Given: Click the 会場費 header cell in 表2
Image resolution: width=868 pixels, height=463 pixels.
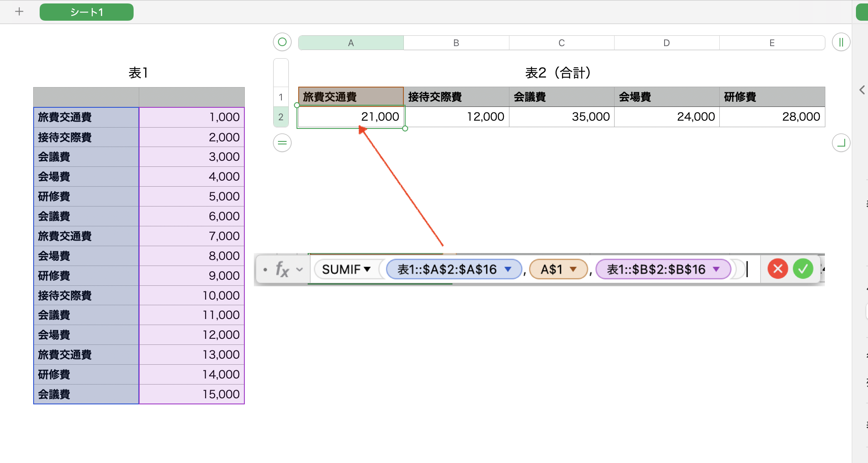Looking at the screenshot, I should tap(667, 97).
